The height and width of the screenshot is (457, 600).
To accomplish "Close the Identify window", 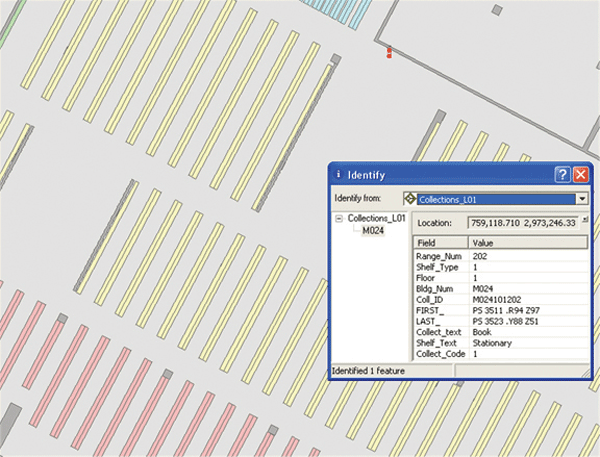I will click(580, 175).
